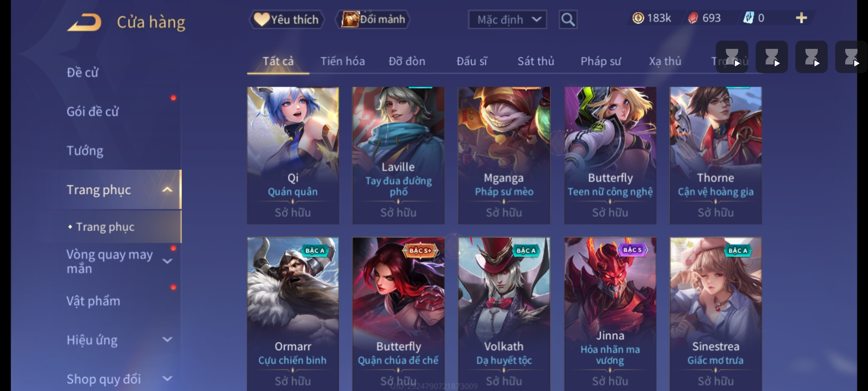Select the Tiến hóa tab
The height and width of the screenshot is (391, 868).
tap(342, 61)
